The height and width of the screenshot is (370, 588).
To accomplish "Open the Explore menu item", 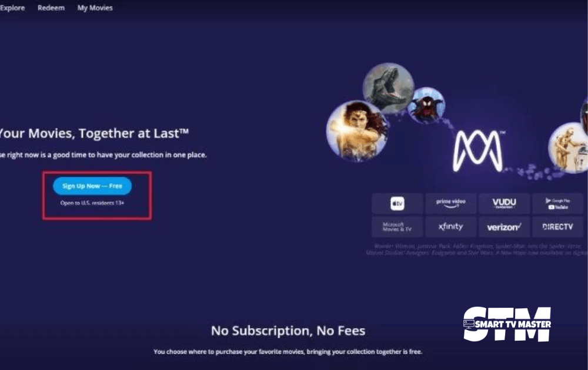I will (12, 8).
